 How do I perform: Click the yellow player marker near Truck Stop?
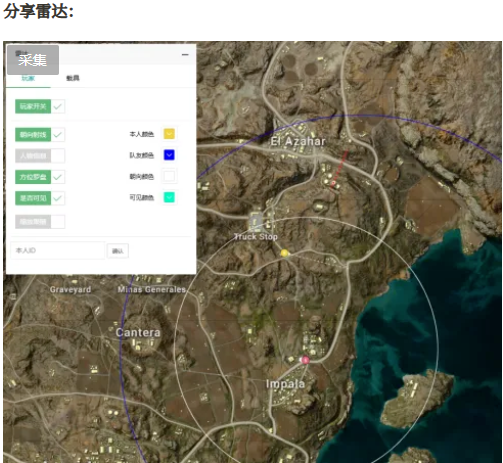[x=284, y=253]
